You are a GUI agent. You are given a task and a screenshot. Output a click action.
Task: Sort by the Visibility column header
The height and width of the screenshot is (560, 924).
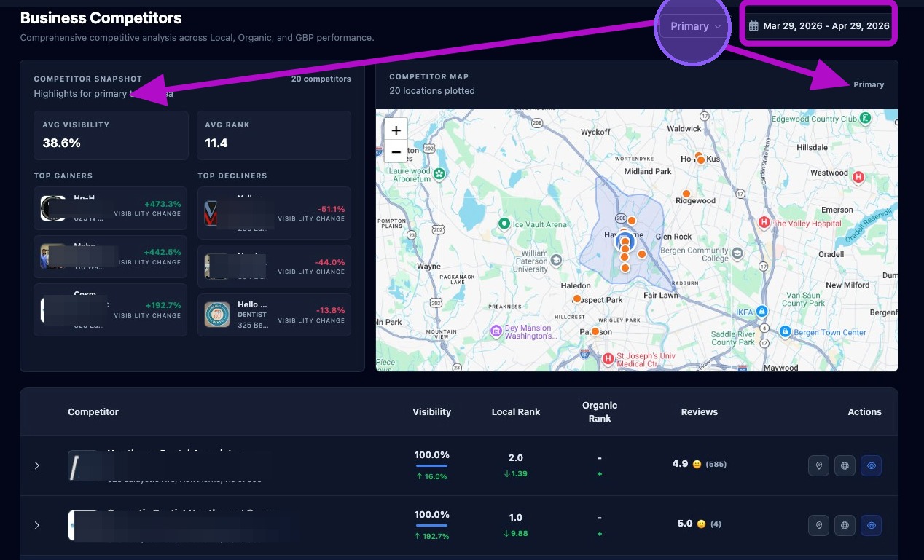pyautogui.click(x=431, y=412)
